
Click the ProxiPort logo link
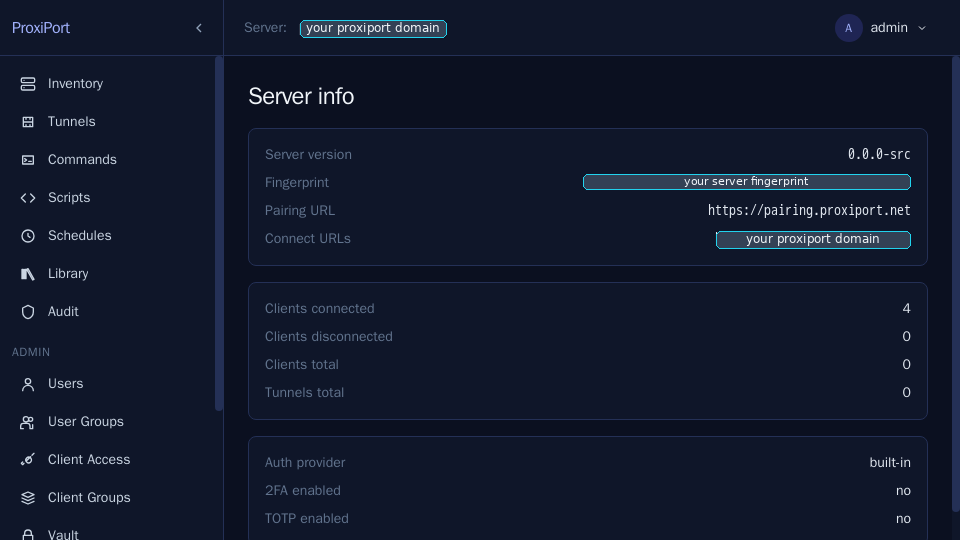point(40,28)
